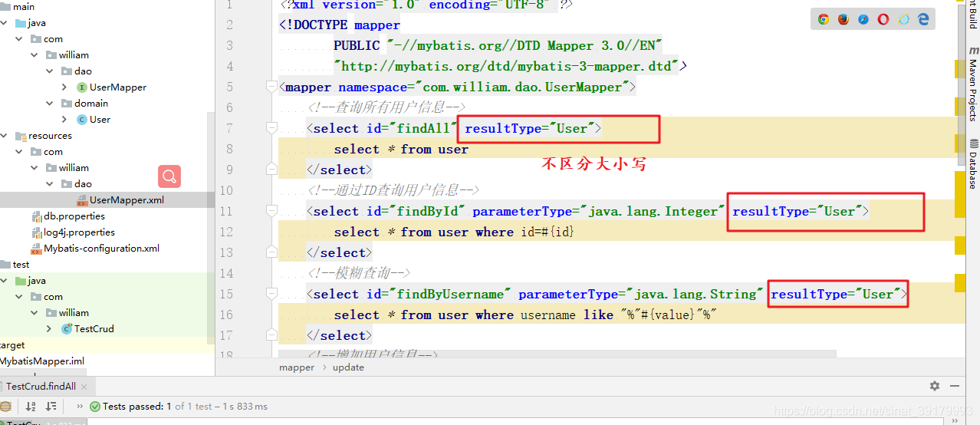Click the resources folder icon
This screenshot has width=980, height=425.
coord(21,136)
